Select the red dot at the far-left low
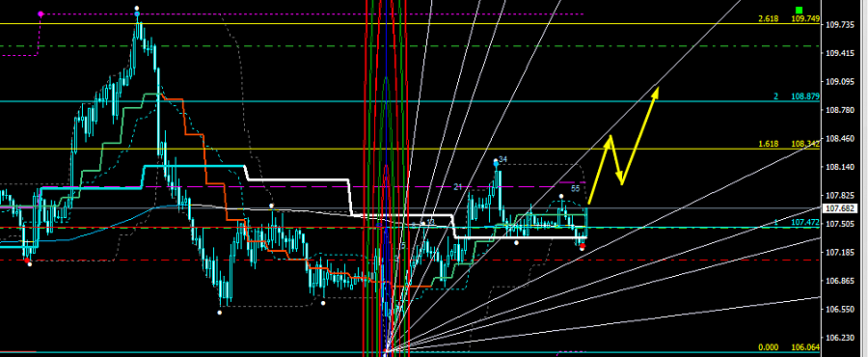 26,260
